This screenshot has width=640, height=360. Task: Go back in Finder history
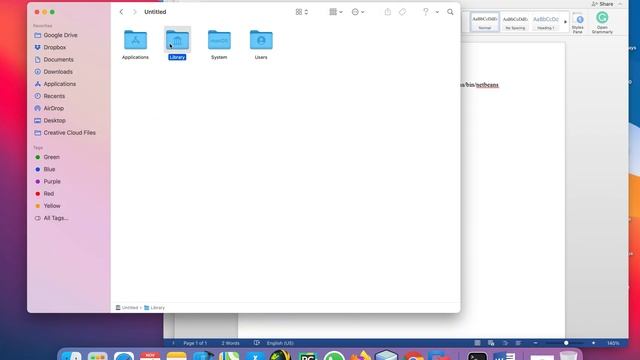[x=121, y=12]
